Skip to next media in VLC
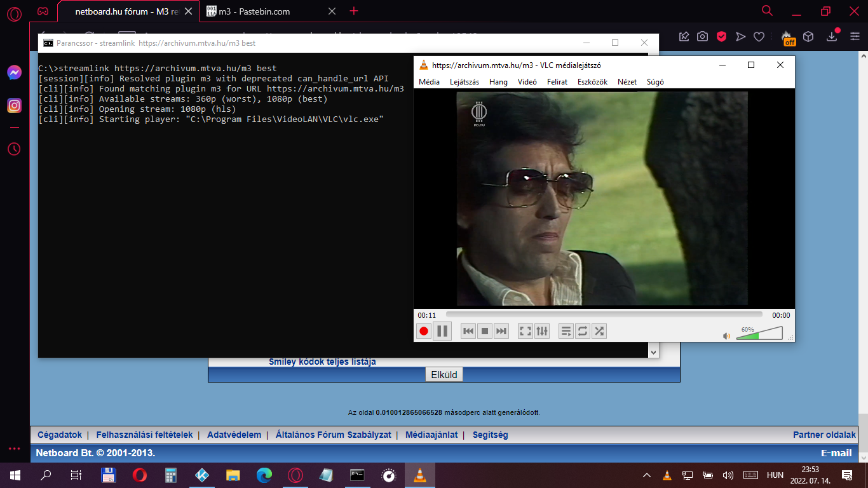The height and width of the screenshot is (488, 868). (x=501, y=331)
